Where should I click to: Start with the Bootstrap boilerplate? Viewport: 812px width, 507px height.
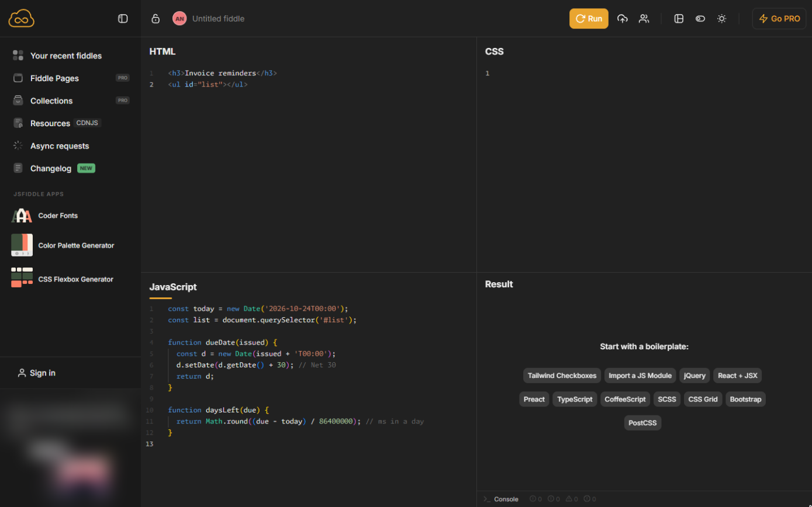point(745,400)
